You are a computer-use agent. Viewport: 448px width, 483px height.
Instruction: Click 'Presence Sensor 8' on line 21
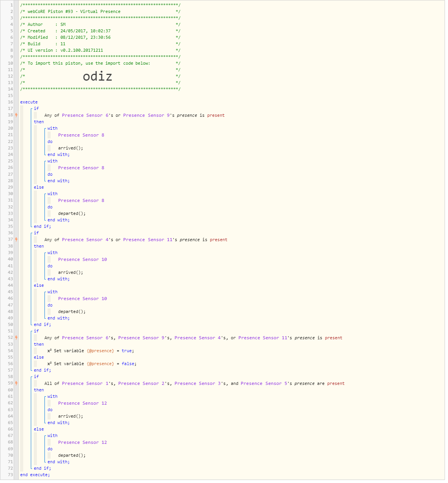[x=81, y=135]
